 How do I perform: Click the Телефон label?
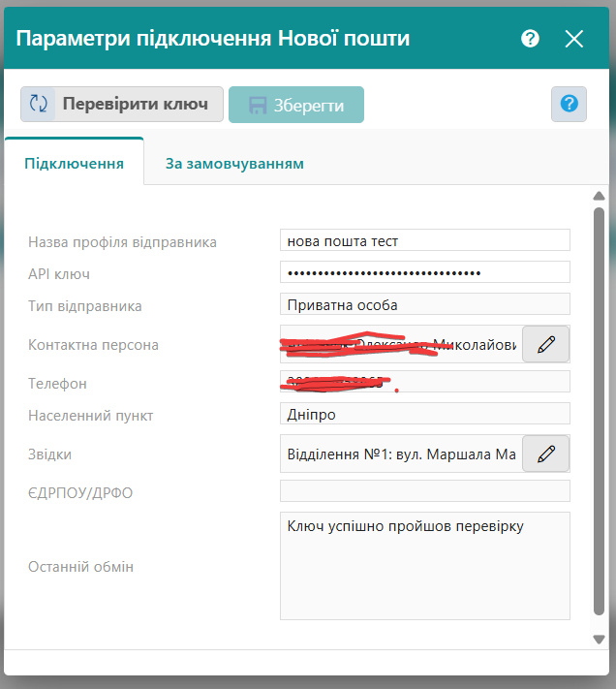[x=57, y=384]
